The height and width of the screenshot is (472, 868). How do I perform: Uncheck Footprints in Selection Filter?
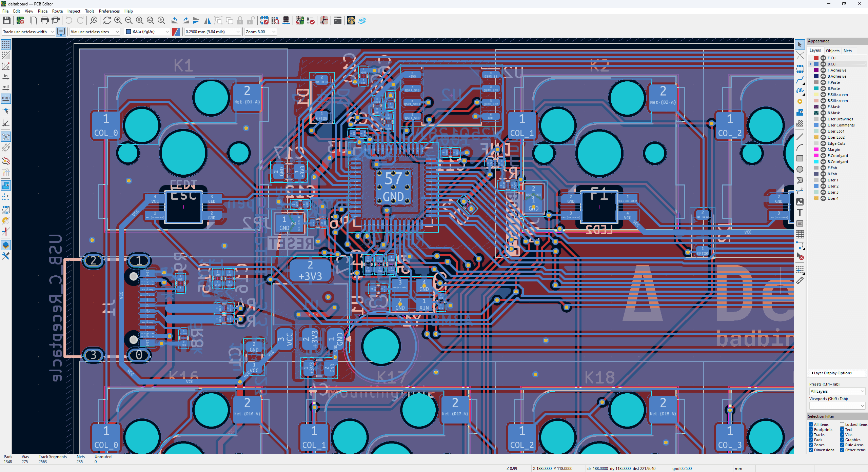pos(811,430)
